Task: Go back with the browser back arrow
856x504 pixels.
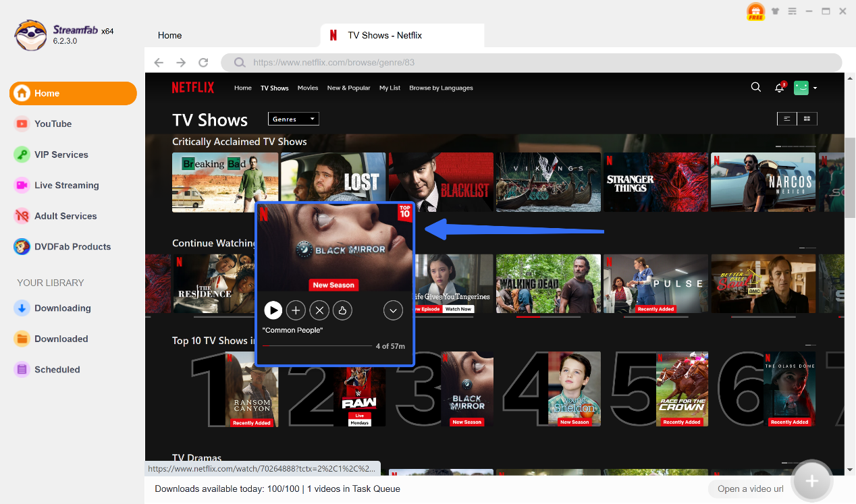Action: tap(159, 63)
